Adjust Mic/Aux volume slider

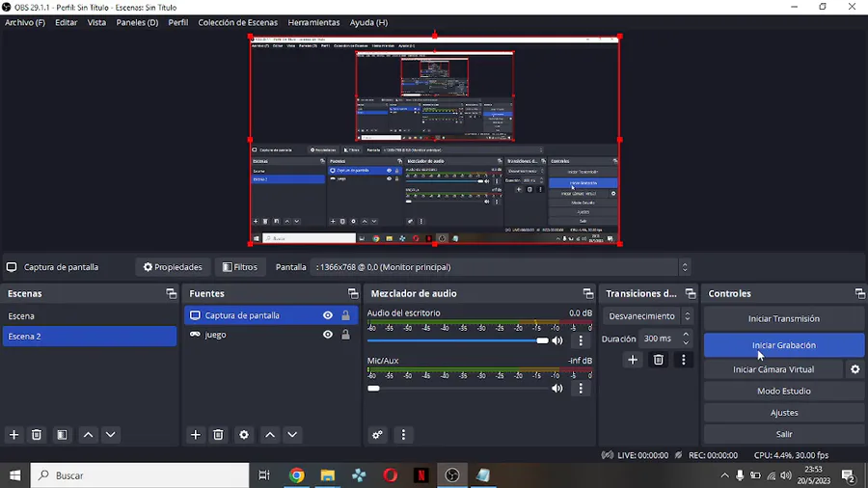[458, 389]
